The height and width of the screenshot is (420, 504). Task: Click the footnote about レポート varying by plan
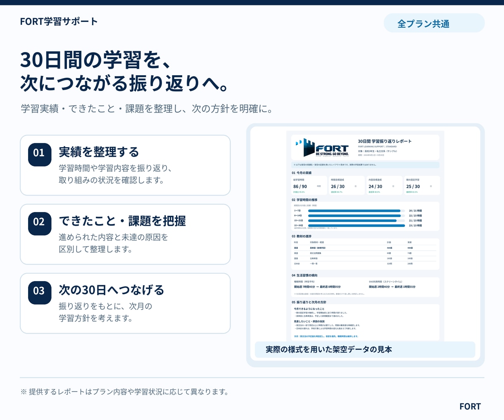[124, 392]
